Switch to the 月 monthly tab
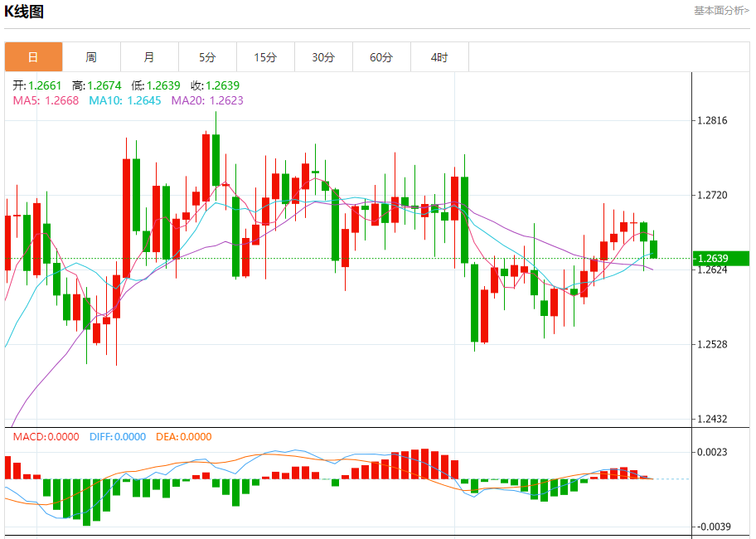 (149, 57)
